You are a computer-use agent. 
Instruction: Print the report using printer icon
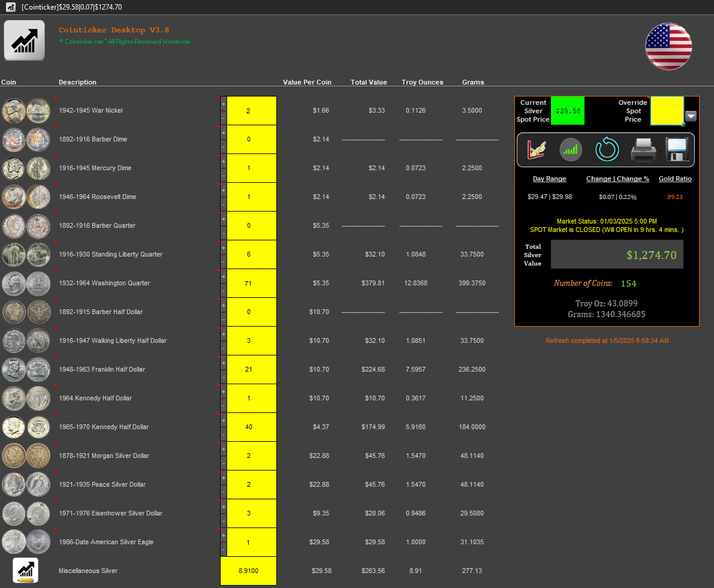[643, 150]
